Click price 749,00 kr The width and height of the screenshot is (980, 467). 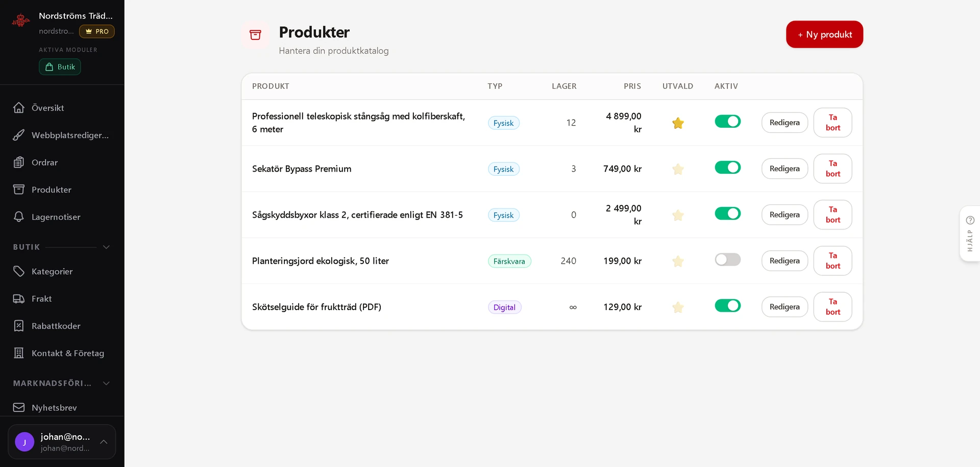622,169
